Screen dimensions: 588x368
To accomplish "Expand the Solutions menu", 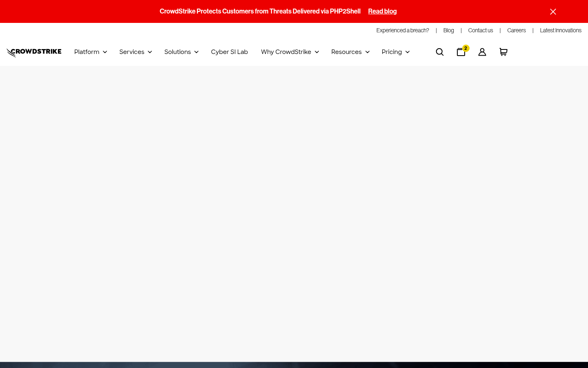I will click(181, 52).
